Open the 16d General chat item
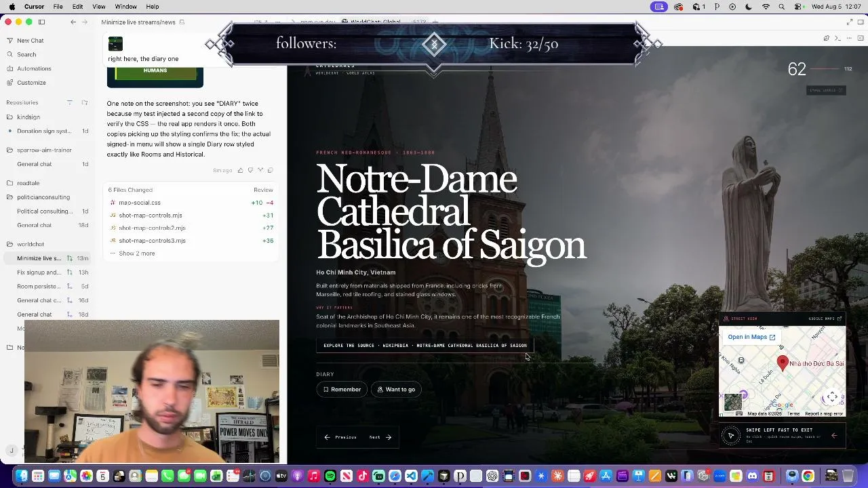This screenshot has height=488, width=868. [x=47, y=300]
